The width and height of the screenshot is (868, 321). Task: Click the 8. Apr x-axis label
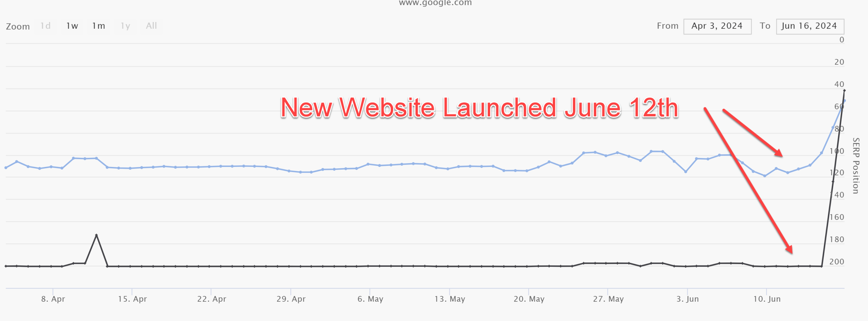[53, 299]
